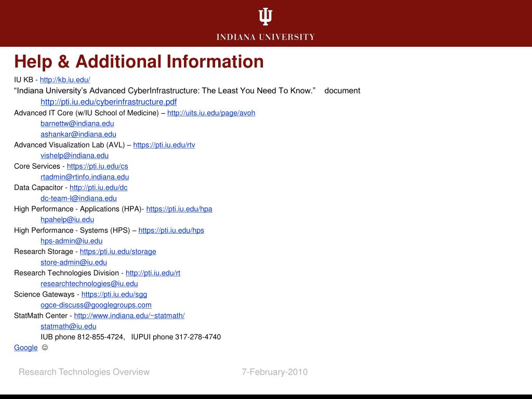Click the ashankar@indiana.edu email link
This screenshot has width=532, height=399.
pyautogui.click(x=78, y=135)
